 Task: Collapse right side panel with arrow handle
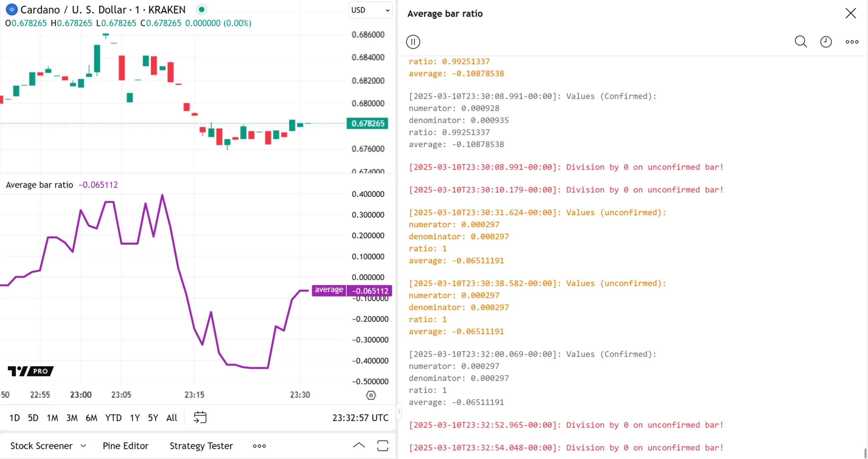[399, 411]
